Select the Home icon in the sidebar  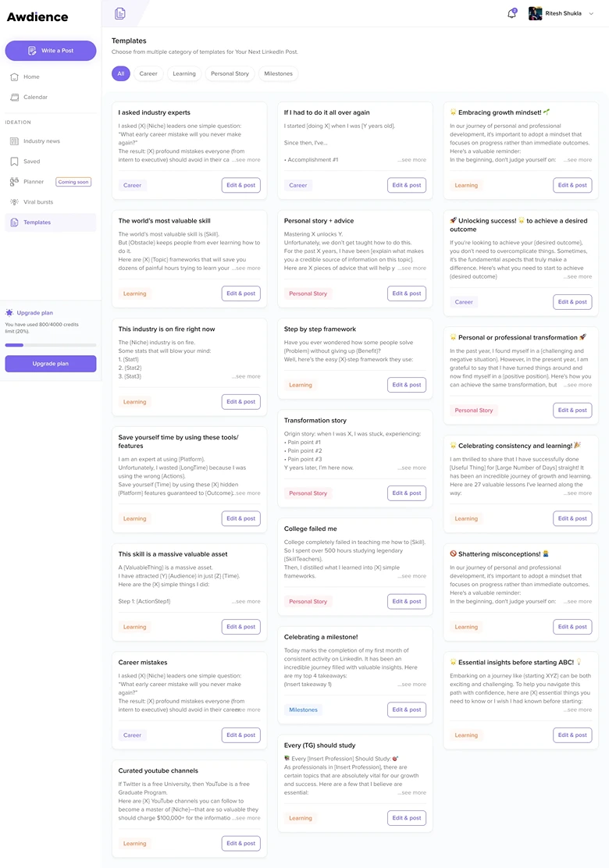13,76
